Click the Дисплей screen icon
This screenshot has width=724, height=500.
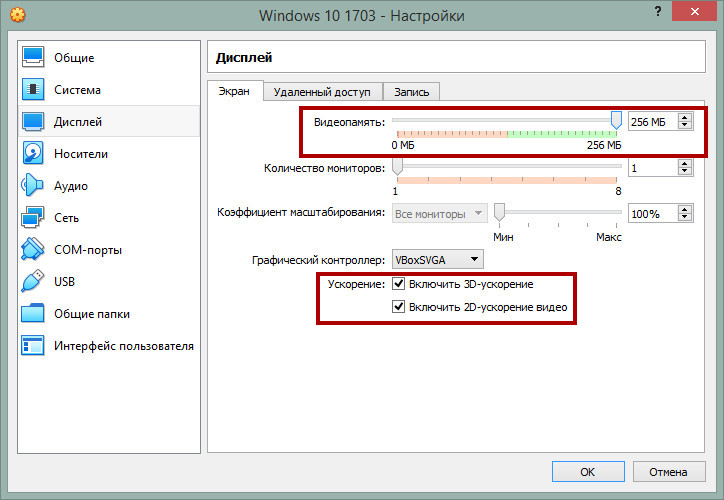click(33, 121)
